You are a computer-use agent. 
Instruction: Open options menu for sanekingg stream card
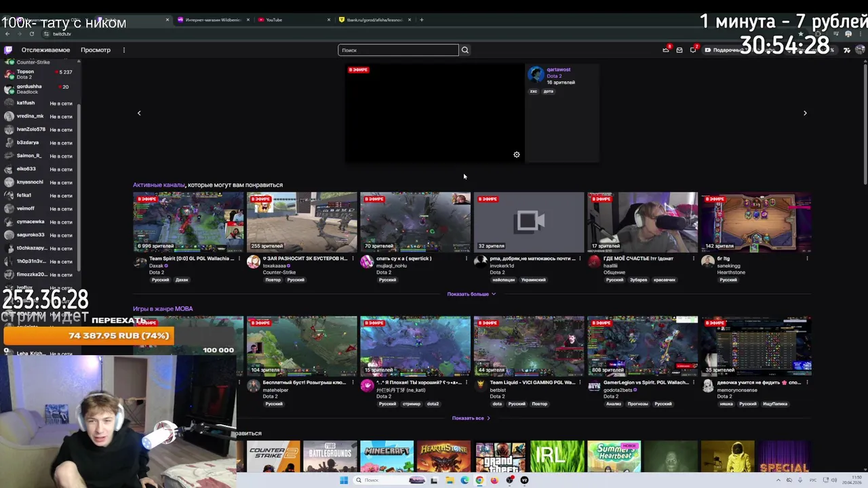coord(807,259)
